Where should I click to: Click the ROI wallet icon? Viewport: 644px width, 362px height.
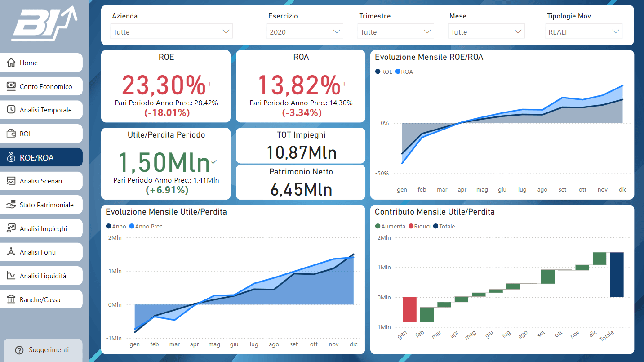(11, 134)
